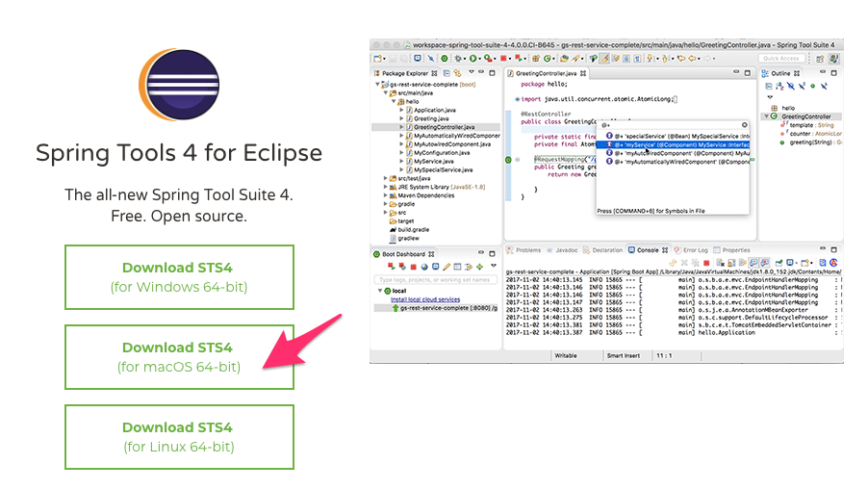The height and width of the screenshot is (490, 868).
Task: Toggle Scroll Lock in Console toolbar
Action: point(731,263)
